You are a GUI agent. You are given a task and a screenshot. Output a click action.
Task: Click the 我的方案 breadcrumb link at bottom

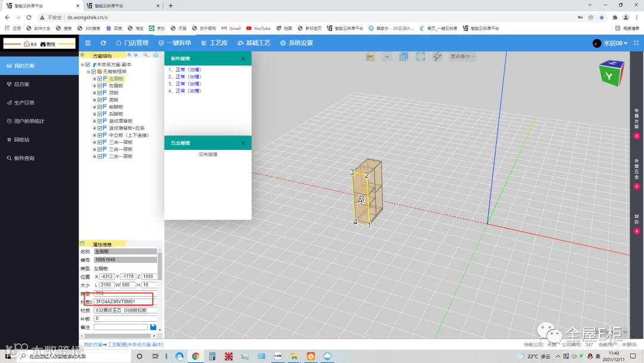coord(92,344)
